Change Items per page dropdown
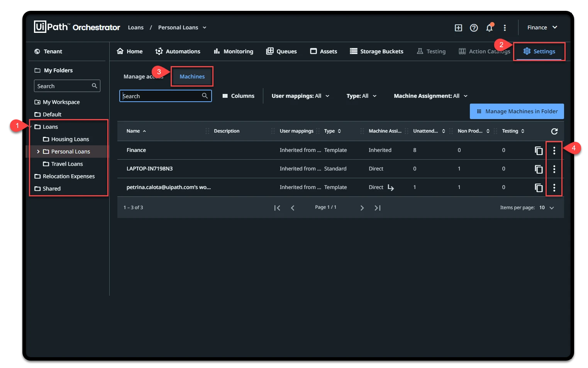 tap(547, 208)
